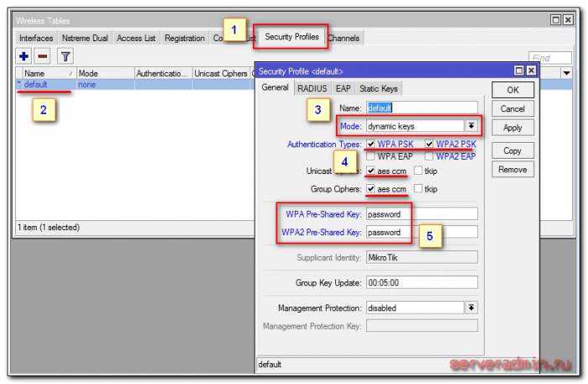
Task: Expand the Mode dropdown arrow
Action: click(x=472, y=126)
